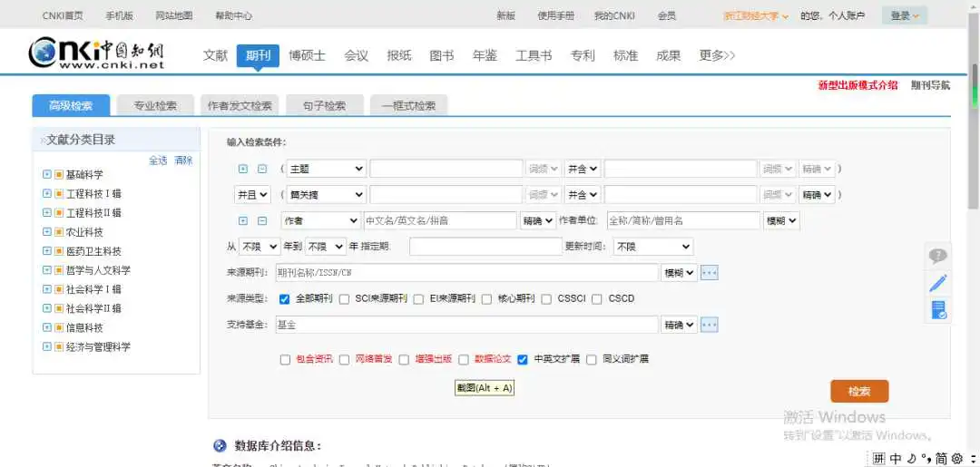Open the 并且 logic operator dropdown

(252, 195)
